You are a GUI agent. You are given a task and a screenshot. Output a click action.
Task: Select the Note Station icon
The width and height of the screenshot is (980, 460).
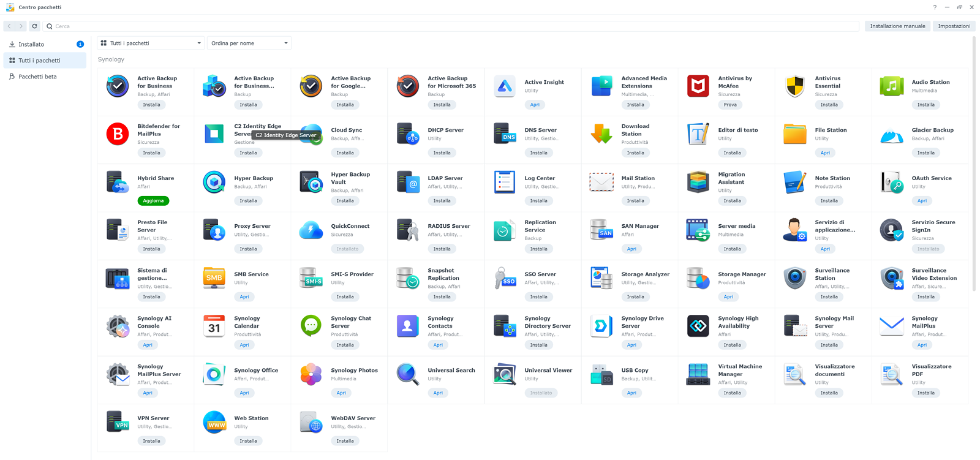point(795,183)
